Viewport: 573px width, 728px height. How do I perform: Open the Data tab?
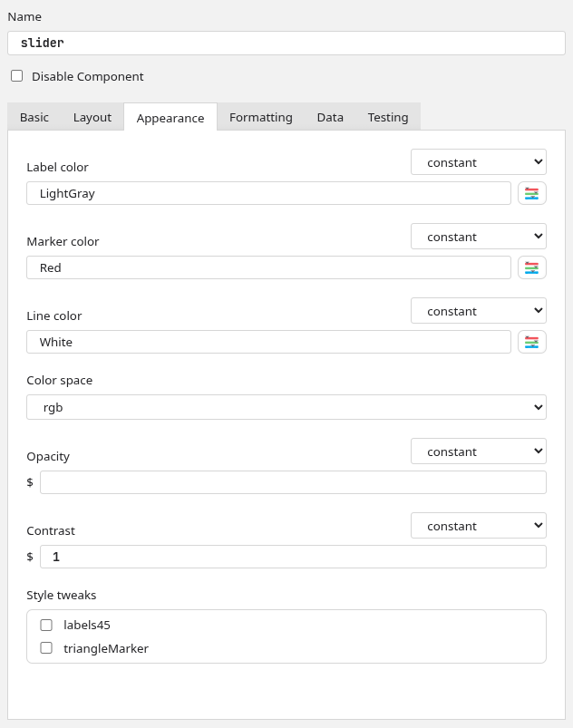pos(330,117)
